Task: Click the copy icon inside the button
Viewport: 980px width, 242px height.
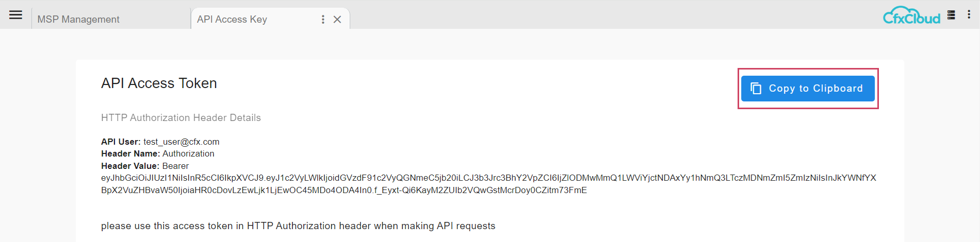Action: click(756, 89)
